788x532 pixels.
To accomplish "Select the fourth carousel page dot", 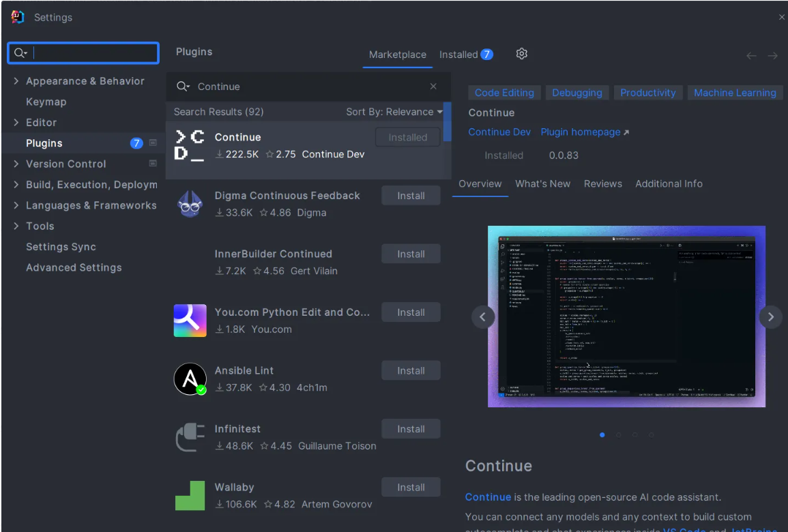I will tap(652, 435).
